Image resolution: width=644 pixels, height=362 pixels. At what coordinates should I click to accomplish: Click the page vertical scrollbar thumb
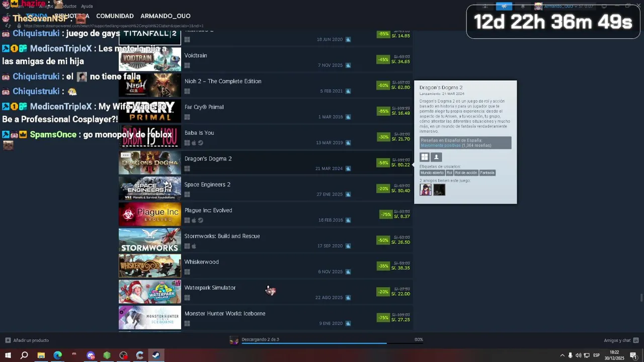tap(640, 298)
